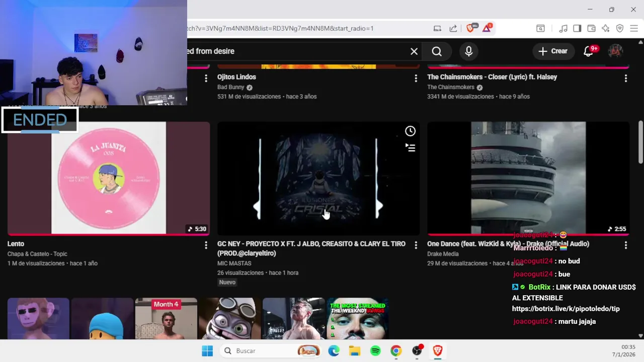The image size is (644, 362).
Task: Visit The Chainsmokers channel name
Action: pyautogui.click(x=451, y=87)
